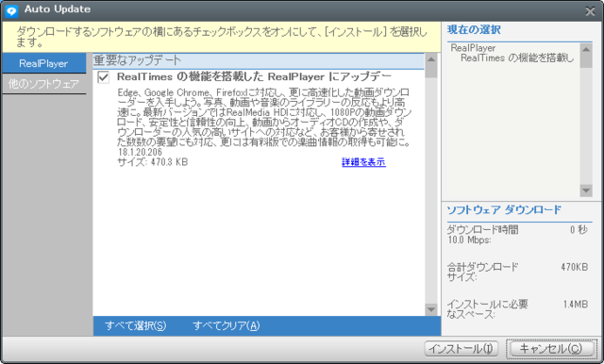Click the RealPlayer logo icon in title bar
This screenshot has width=604, height=364.
click(11, 10)
